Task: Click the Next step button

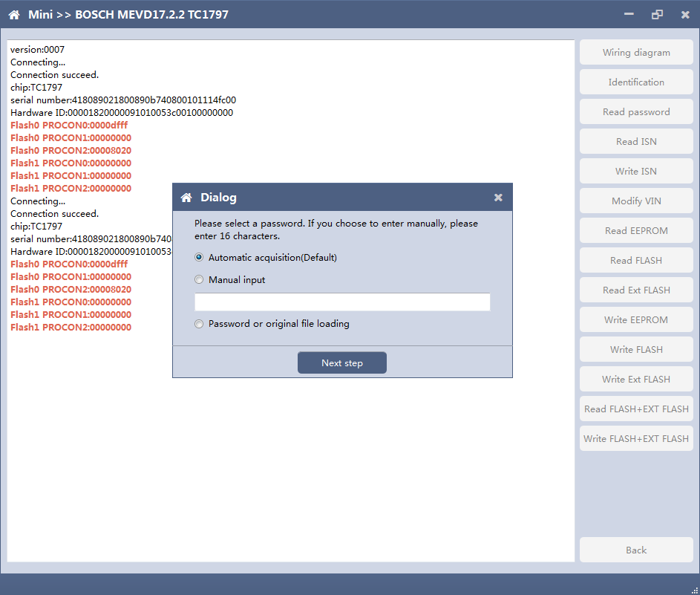Action: pos(342,362)
